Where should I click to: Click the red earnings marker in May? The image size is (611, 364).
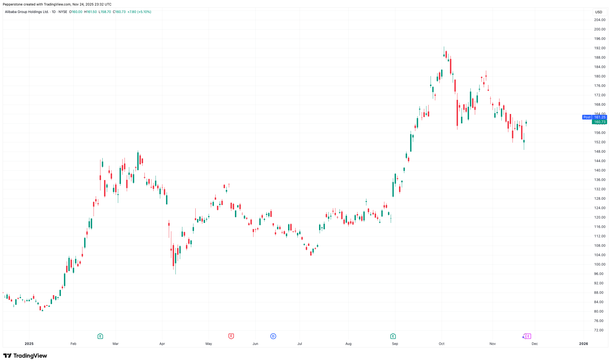coord(231,336)
